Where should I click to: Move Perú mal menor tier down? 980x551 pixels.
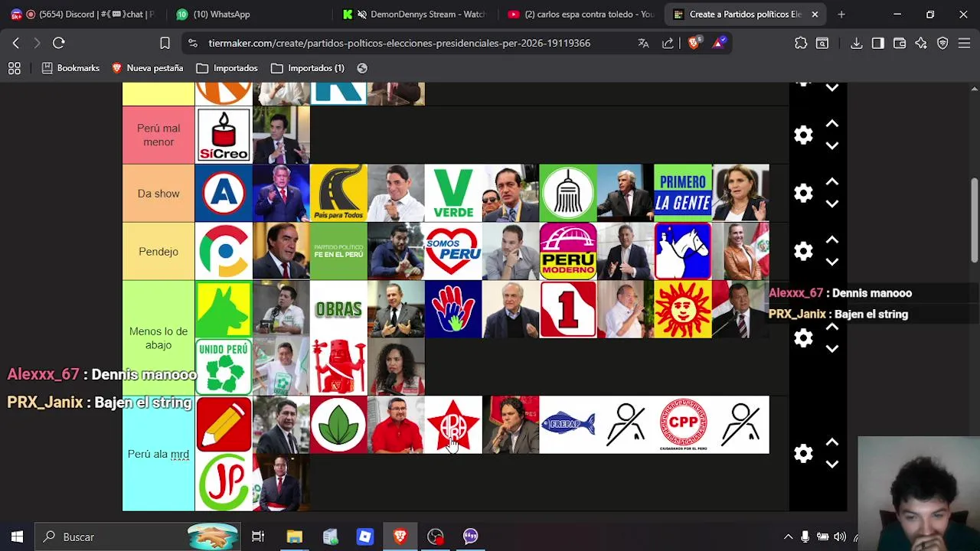[x=832, y=146]
